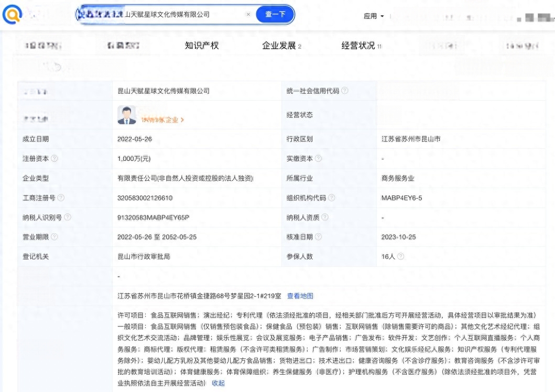The width and height of the screenshot is (555, 392).
Task: Open help icon beside 营业期限
Action: point(54,237)
